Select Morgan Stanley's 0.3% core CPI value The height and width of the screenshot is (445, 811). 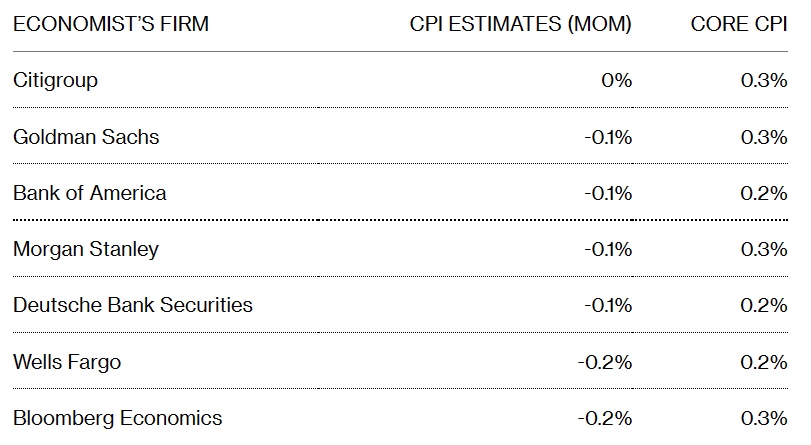pyautogui.click(x=764, y=249)
